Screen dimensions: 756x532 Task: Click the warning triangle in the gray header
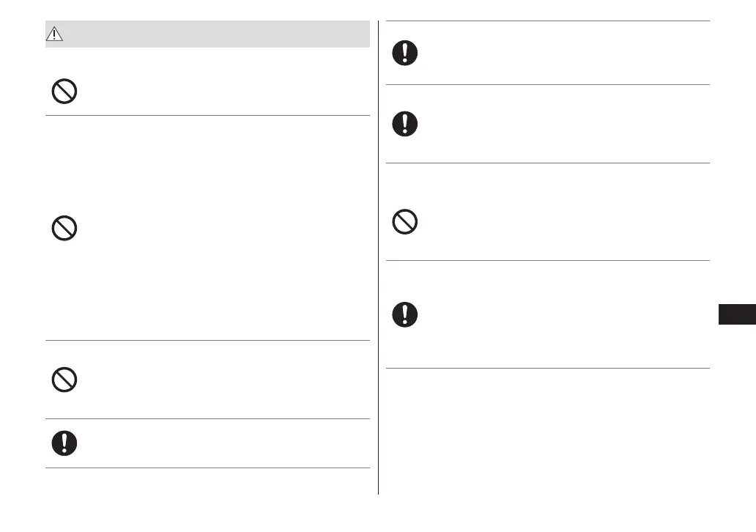point(53,34)
